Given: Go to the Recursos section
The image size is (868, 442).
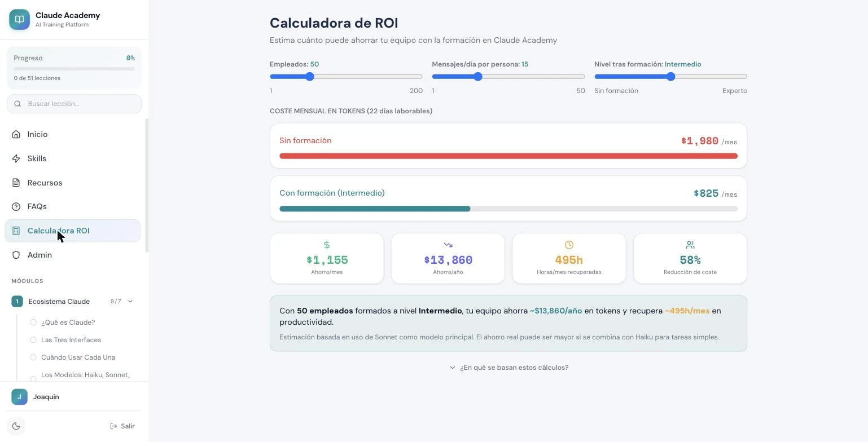Looking at the screenshot, I should click(72, 183).
